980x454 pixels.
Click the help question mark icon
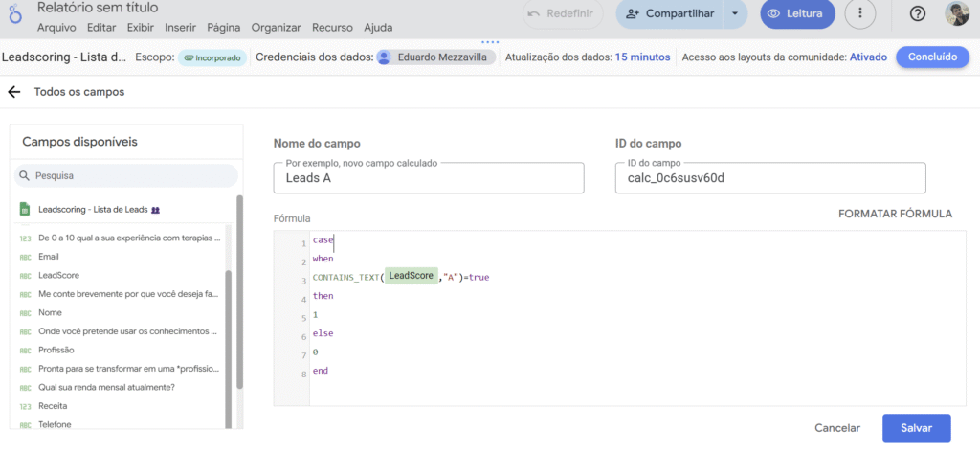pyautogui.click(x=917, y=13)
